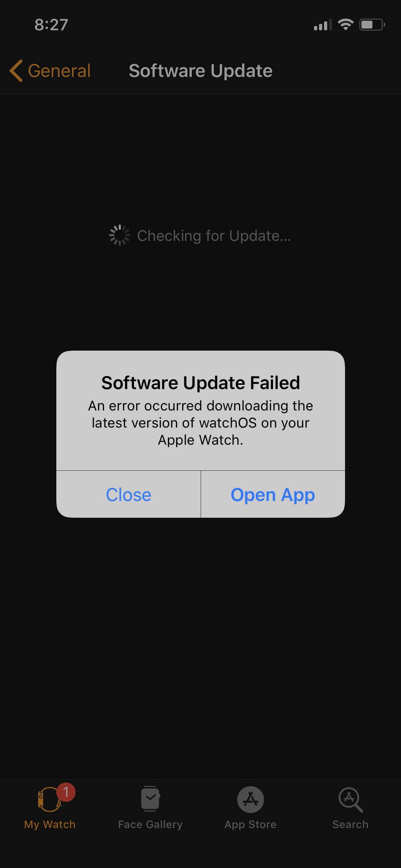Select the My Watch tab label
Screen dimensions: 401x868
point(50,825)
